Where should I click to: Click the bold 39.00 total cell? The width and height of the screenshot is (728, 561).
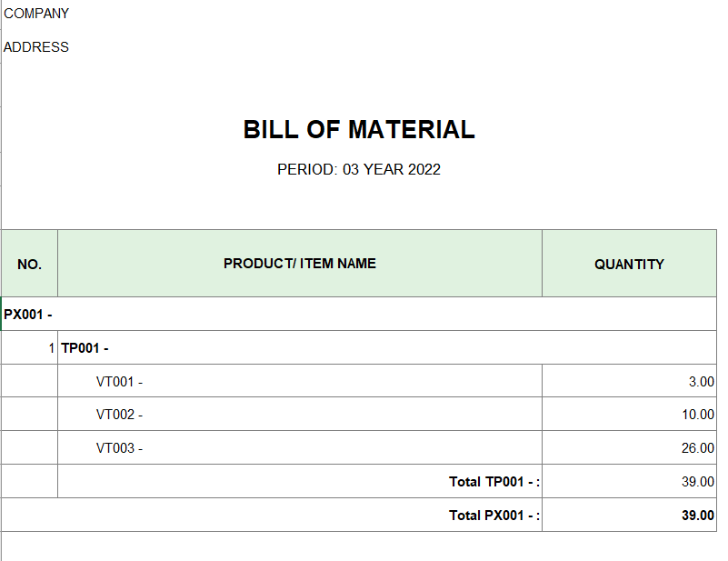[x=629, y=515]
